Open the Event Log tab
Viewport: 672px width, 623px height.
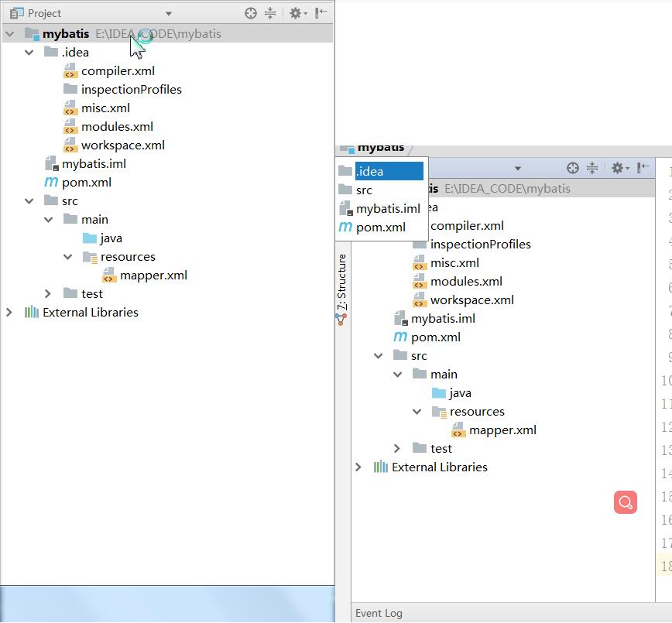pyautogui.click(x=379, y=613)
